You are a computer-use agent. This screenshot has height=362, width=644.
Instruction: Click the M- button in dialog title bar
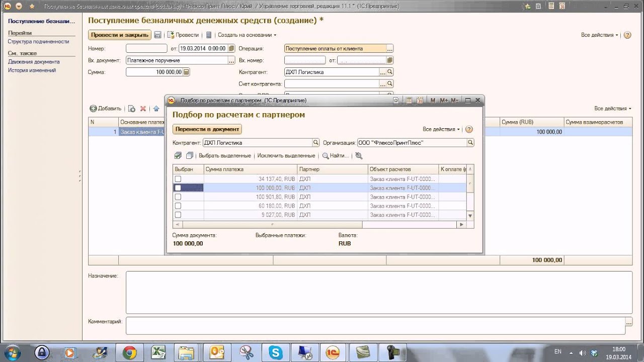455,101
